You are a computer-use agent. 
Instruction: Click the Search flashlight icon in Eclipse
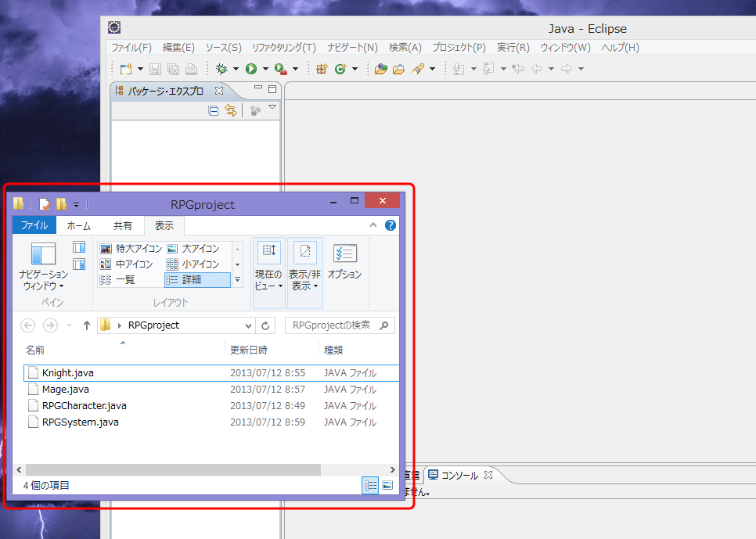tap(418, 69)
